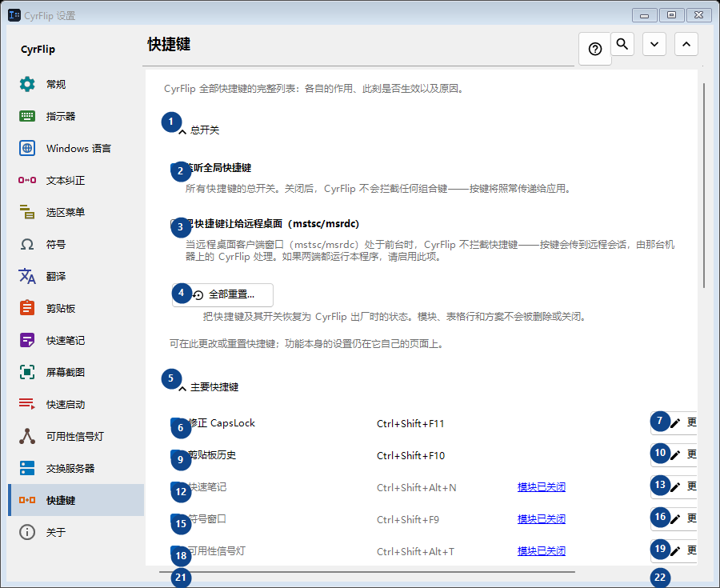The width and height of the screenshot is (720, 588).
Task: Select the 屏幕截图 capture icon
Action: click(27, 372)
